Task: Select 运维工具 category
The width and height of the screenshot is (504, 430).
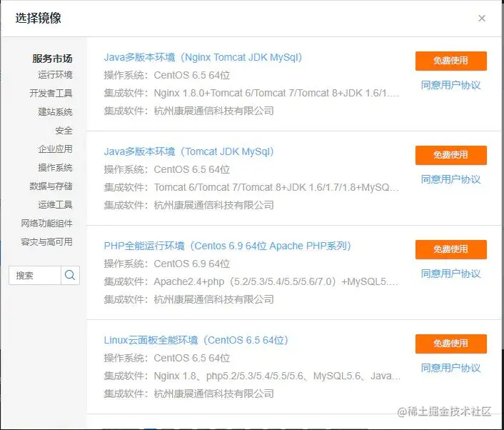Action: (x=55, y=204)
